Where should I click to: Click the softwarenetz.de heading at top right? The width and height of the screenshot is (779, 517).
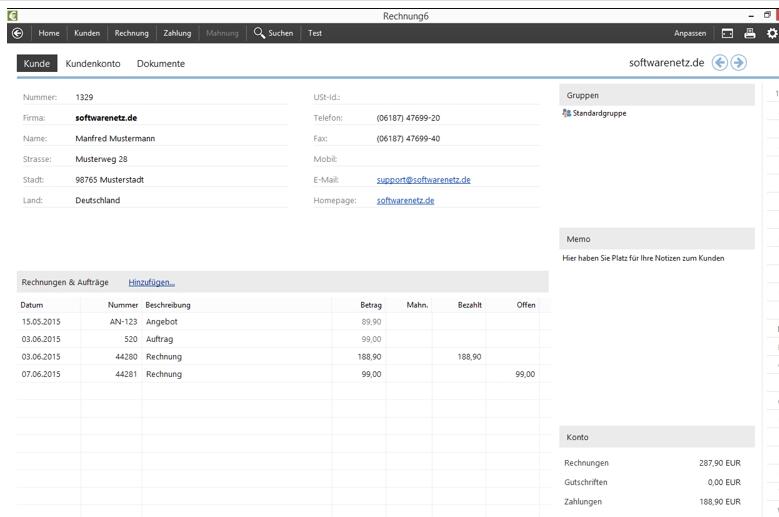tap(666, 63)
